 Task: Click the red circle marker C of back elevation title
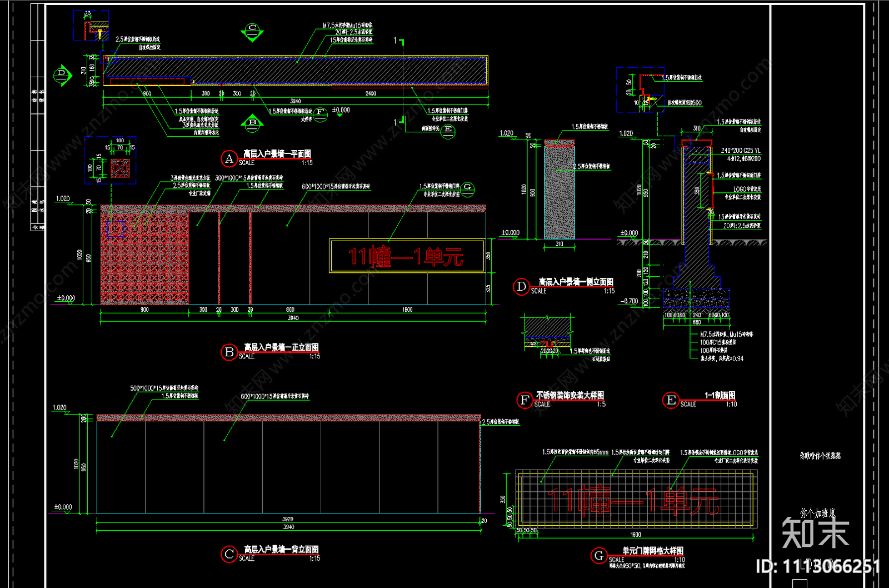[229, 554]
